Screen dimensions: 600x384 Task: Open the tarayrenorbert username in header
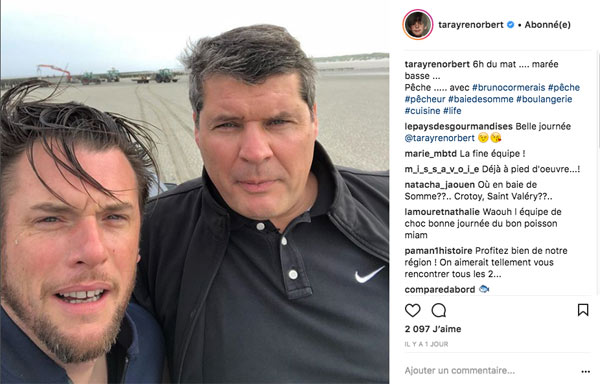point(471,25)
